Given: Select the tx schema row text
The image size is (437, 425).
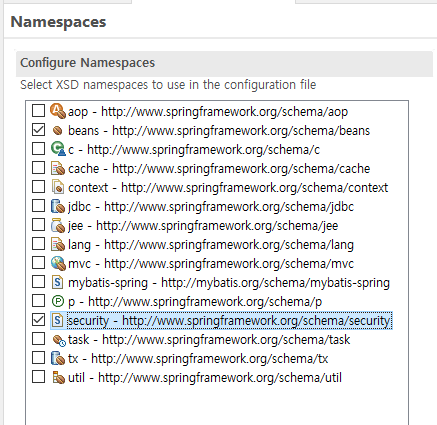Looking at the screenshot, I should (198, 359).
